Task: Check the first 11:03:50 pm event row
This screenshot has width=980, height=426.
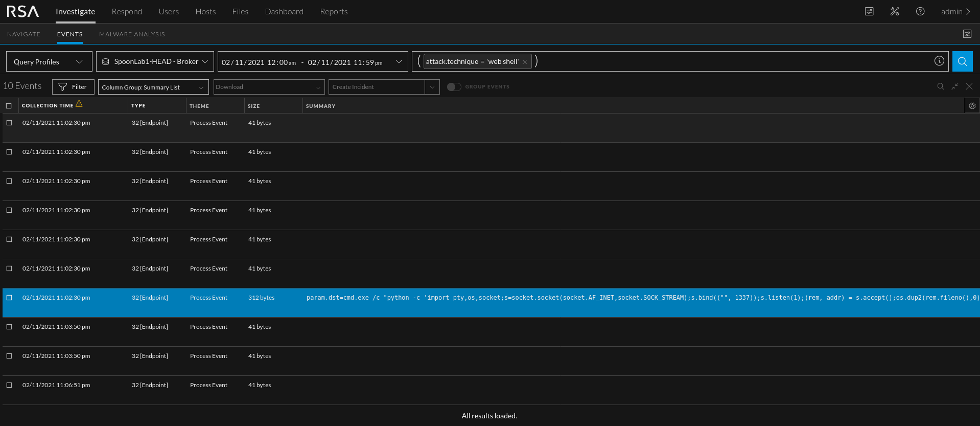Action: pyautogui.click(x=9, y=327)
